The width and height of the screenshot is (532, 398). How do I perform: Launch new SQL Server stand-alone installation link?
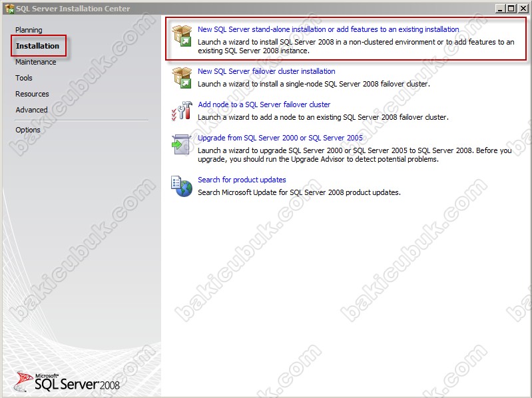point(328,29)
